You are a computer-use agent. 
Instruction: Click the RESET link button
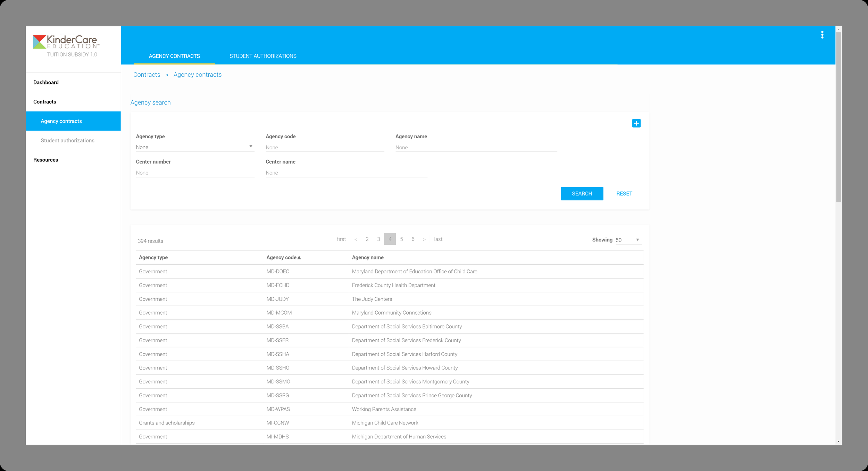624,193
